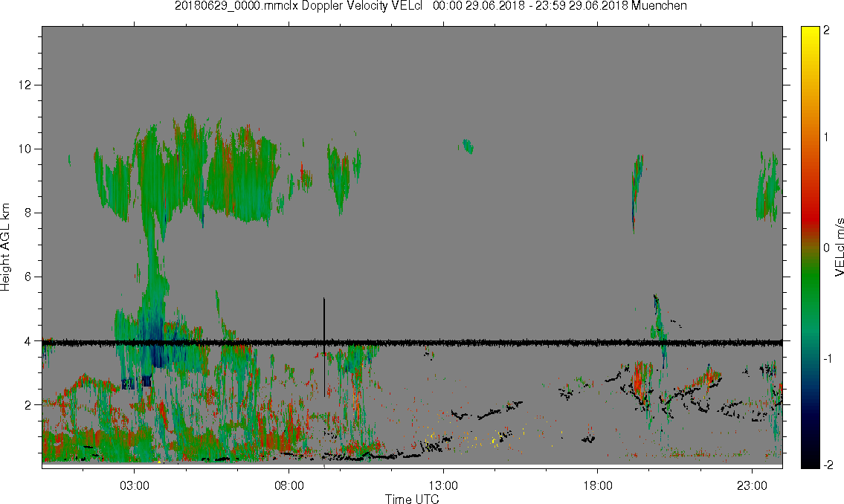Click the Height AGL km axis title

(5, 247)
